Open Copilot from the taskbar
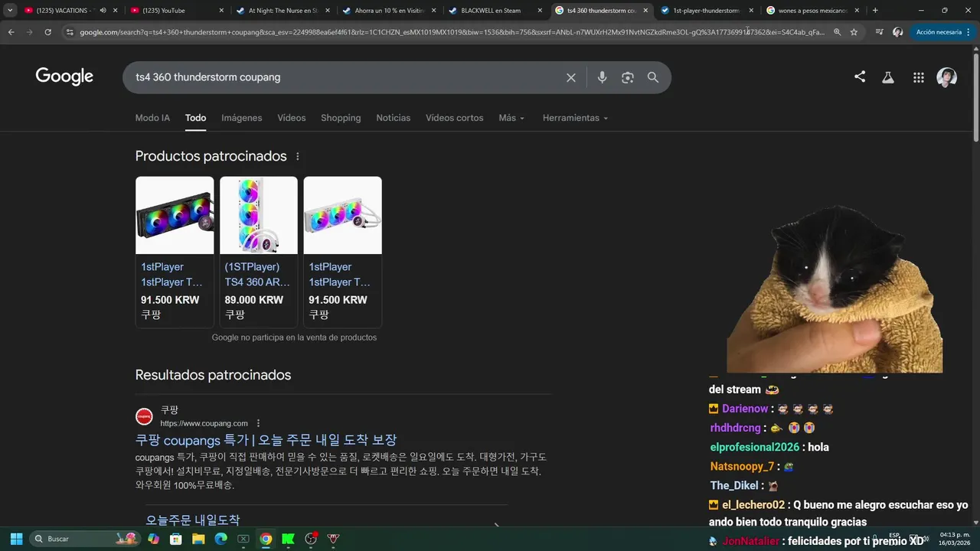 [x=153, y=539]
